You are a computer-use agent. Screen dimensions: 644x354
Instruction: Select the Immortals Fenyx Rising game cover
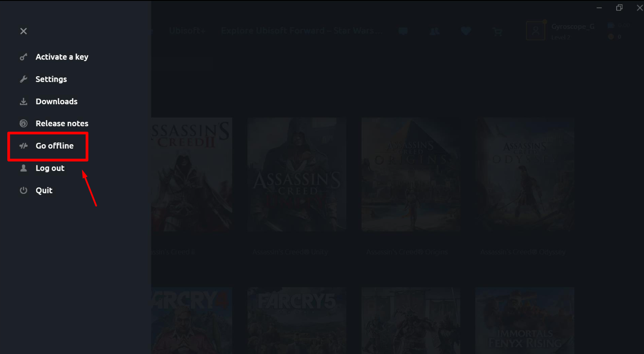pos(525,320)
